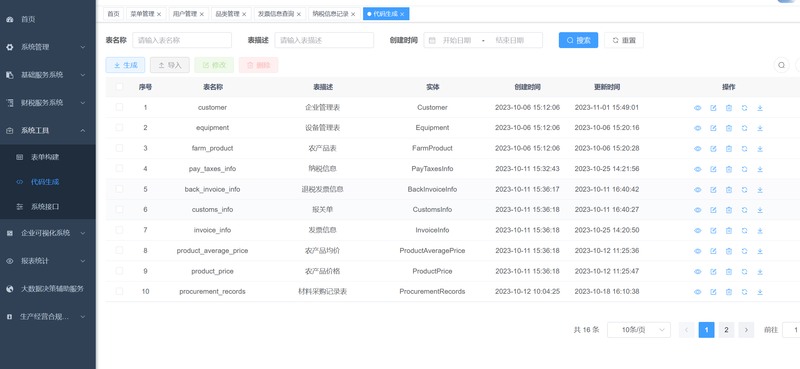Image resolution: width=800 pixels, height=369 pixels.
Task: Expand 系统管理 sidebar menu
Action: 47,47
